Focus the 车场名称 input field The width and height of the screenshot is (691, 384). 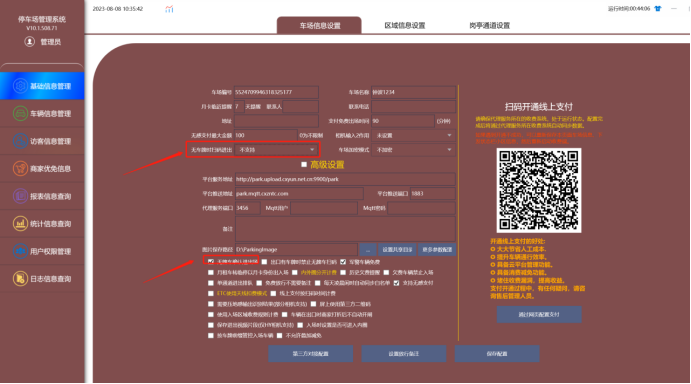click(x=413, y=92)
